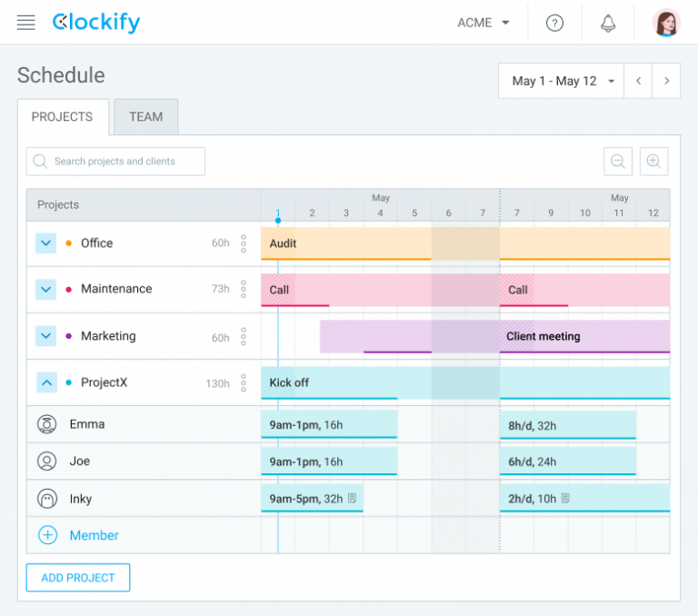Expand the Office project row

coord(46,243)
